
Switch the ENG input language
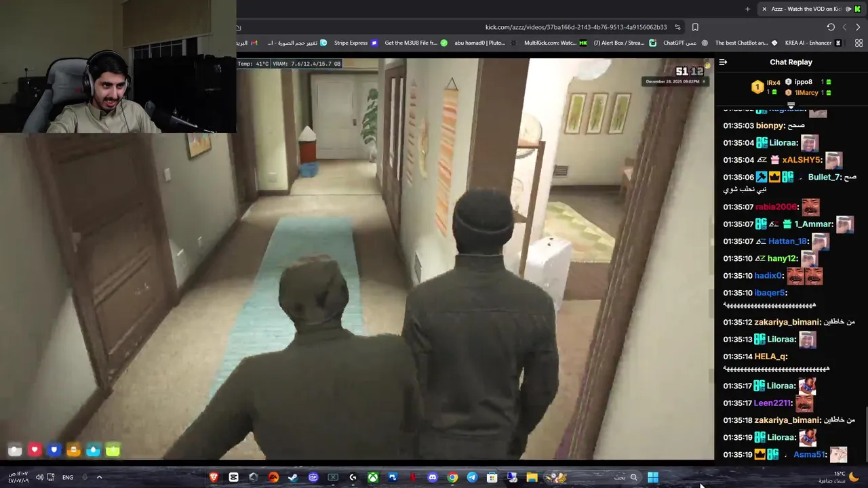[68, 477]
